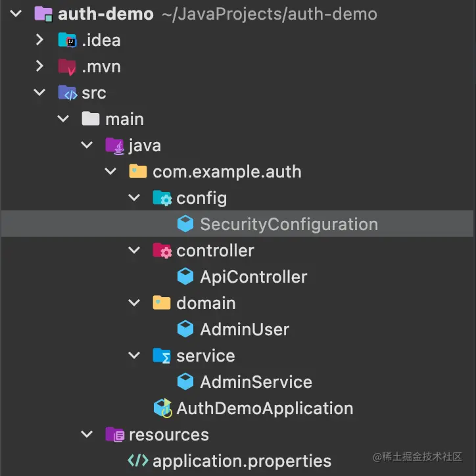Click the AuthDemoApplication Spring Boot icon
476x476 pixels.
click(x=162, y=408)
